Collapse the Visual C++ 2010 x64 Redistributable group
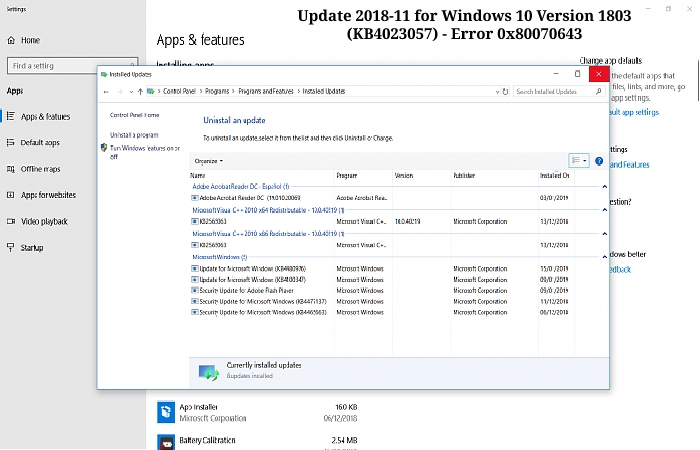Image resolution: width=700 pixels, height=450 pixels. click(x=604, y=210)
